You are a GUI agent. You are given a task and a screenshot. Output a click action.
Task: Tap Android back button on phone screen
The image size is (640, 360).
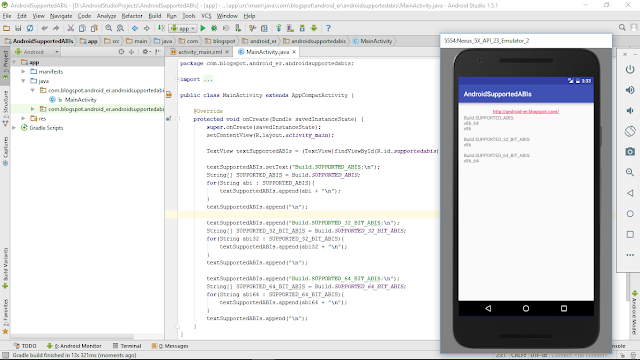tap(488, 309)
